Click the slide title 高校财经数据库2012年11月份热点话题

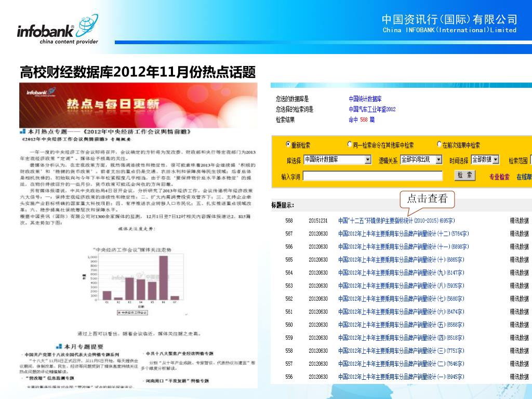tap(138, 72)
